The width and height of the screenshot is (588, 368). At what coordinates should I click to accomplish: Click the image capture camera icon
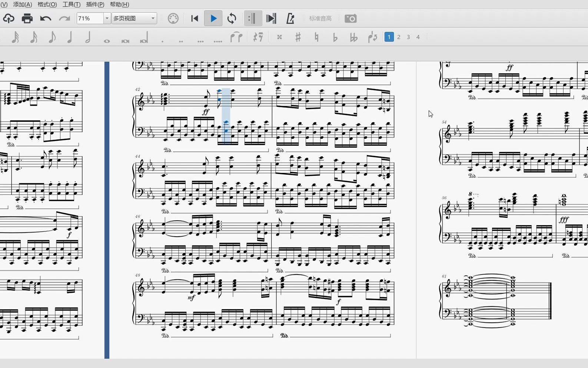pyautogui.click(x=351, y=19)
